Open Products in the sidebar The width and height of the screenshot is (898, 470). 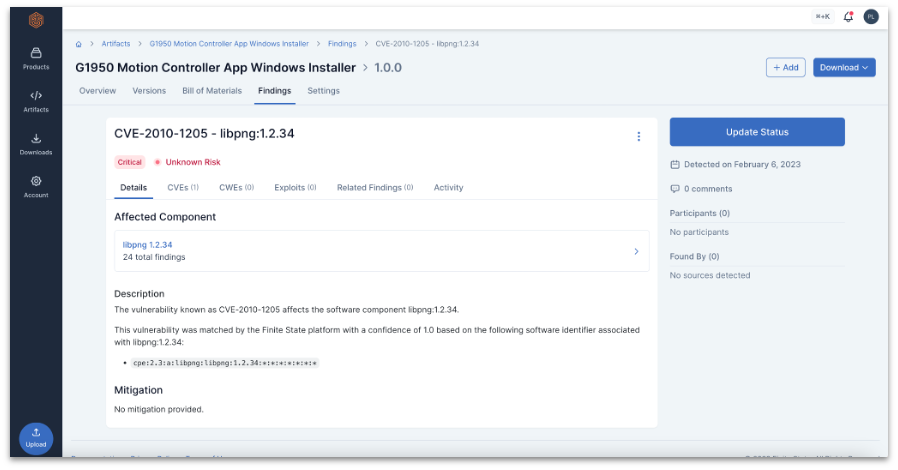click(36, 58)
